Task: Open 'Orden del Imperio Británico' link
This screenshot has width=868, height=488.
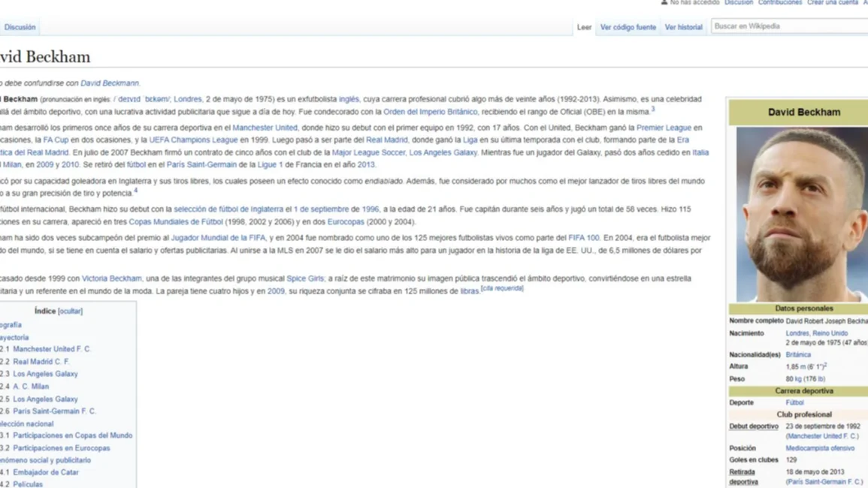Action: tap(430, 112)
